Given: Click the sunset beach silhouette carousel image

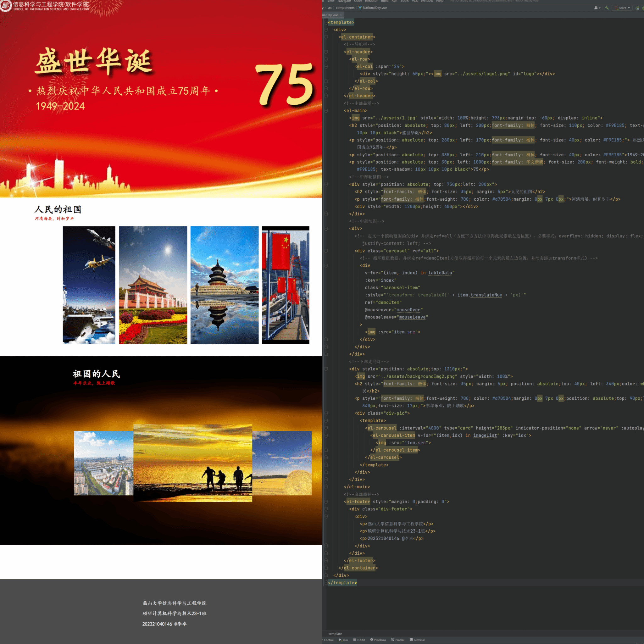Looking at the screenshot, I should click(193, 463).
